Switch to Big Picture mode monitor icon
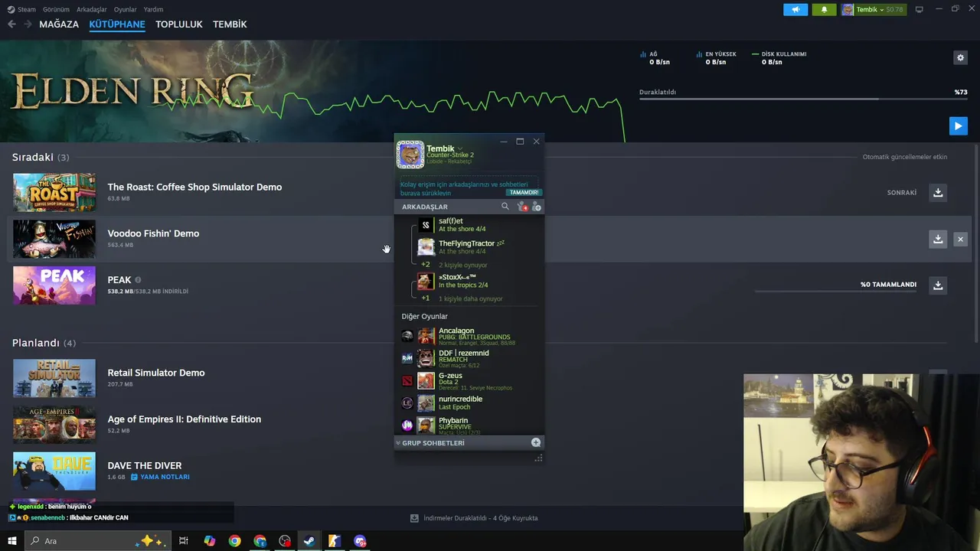This screenshot has height=551, width=980. (x=919, y=9)
